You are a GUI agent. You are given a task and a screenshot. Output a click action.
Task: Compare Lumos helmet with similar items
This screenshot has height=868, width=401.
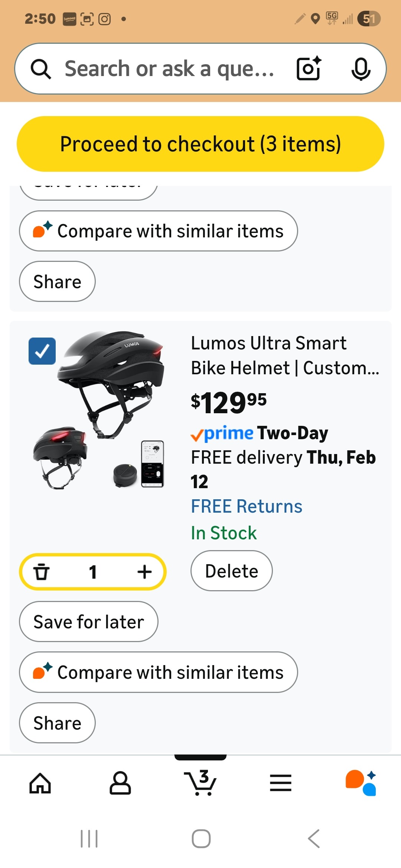click(x=159, y=672)
